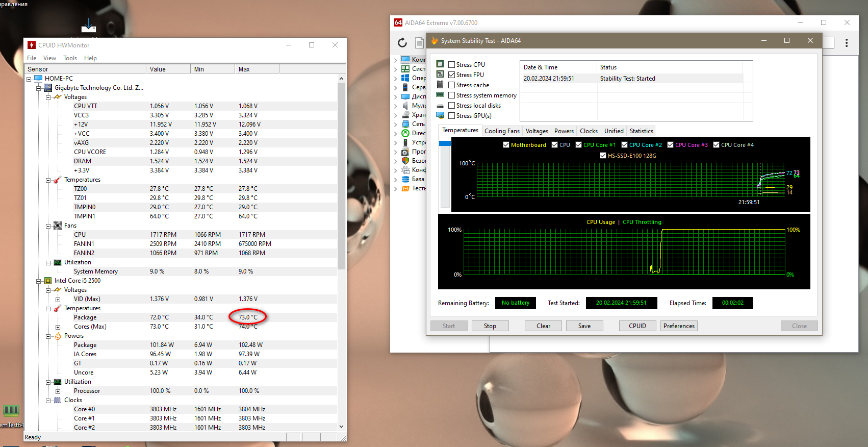Select the display icon beside Дисп in AIDA64
Viewport: 868px width, 447px height.
(x=405, y=96)
